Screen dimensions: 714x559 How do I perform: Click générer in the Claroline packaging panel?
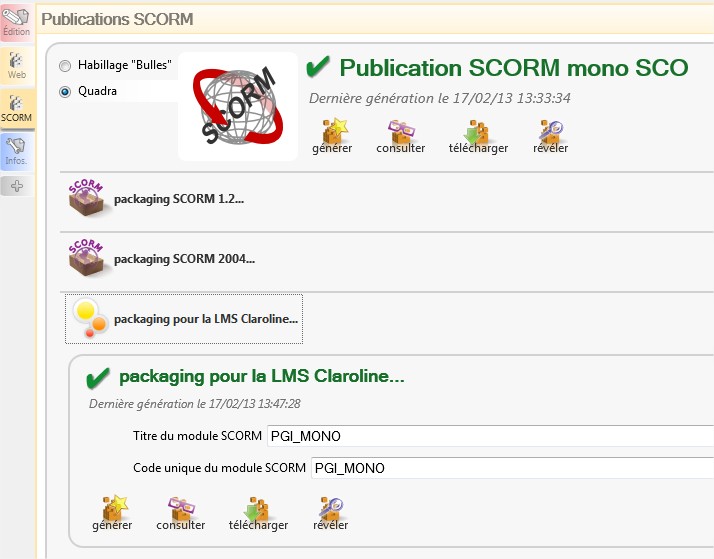tap(112, 513)
